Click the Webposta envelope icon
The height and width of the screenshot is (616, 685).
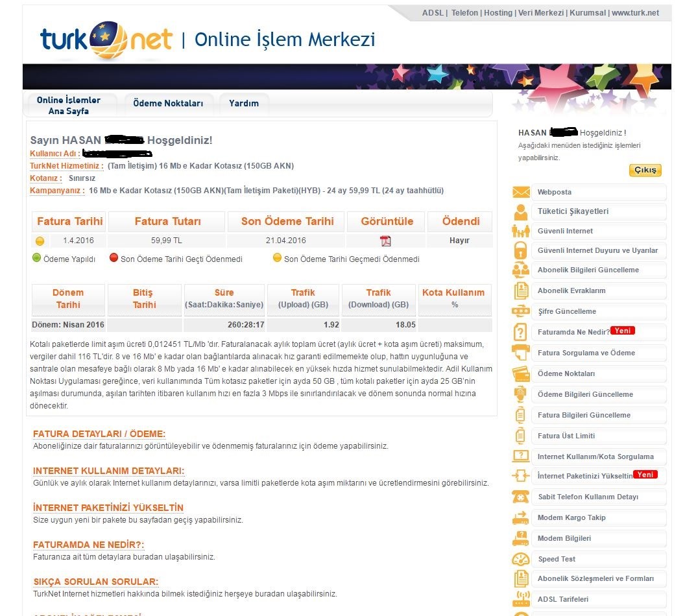coord(521,192)
